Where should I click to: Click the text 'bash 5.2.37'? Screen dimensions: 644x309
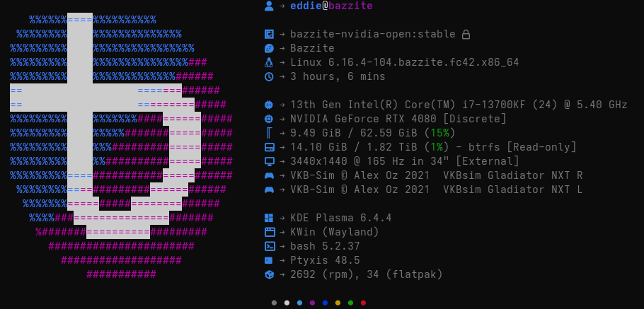(325, 246)
